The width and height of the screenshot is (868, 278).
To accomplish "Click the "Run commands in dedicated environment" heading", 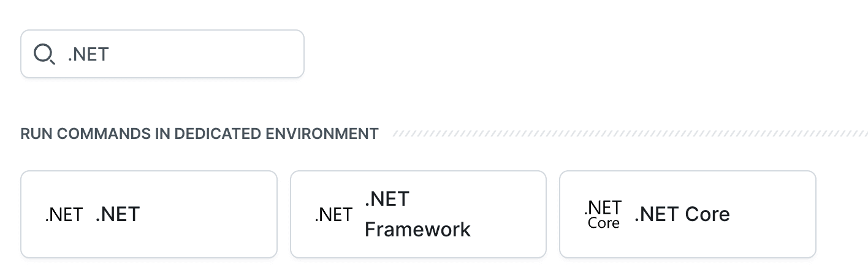I will coord(199,133).
